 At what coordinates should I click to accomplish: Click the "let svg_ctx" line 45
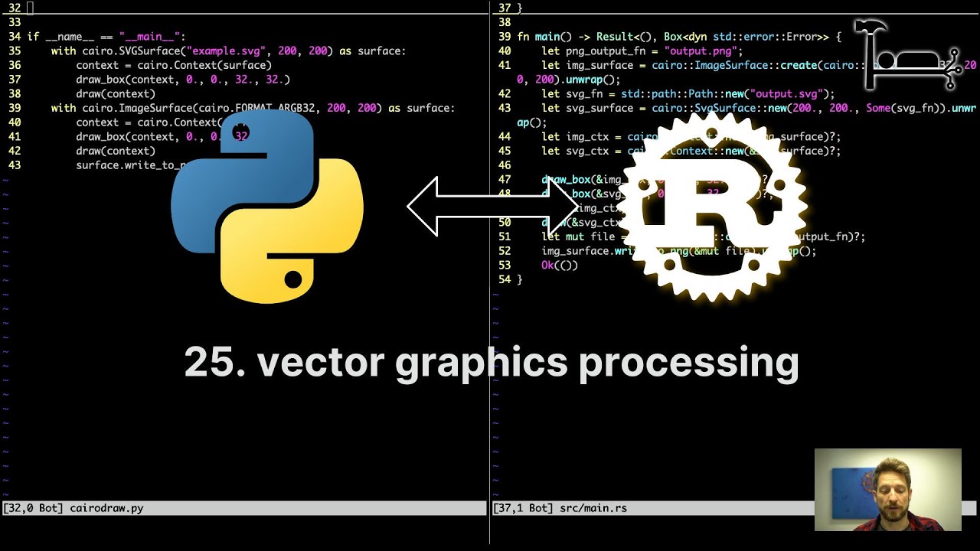click(x=691, y=151)
